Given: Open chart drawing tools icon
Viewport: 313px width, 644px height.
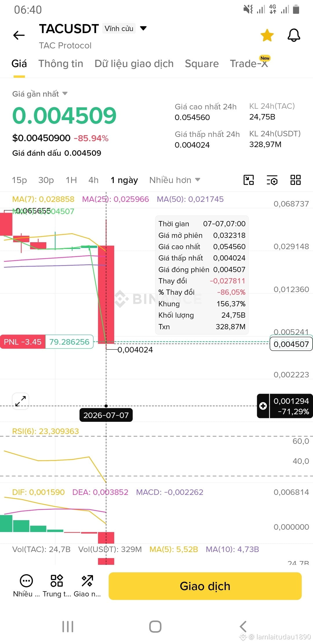Looking at the screenshot, I should 249,180.
